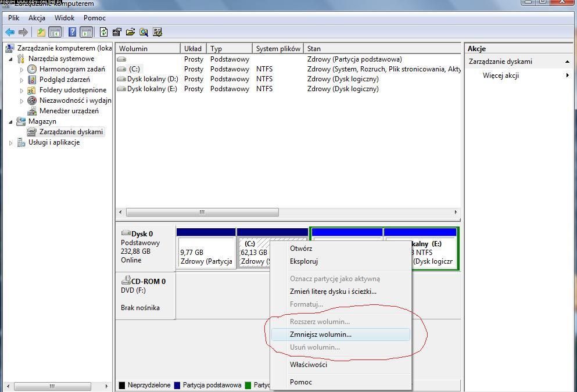Click the Dysk lokalny (D:) drive icon
This screenshot has width=577, height=392.
tap(121, 79)
